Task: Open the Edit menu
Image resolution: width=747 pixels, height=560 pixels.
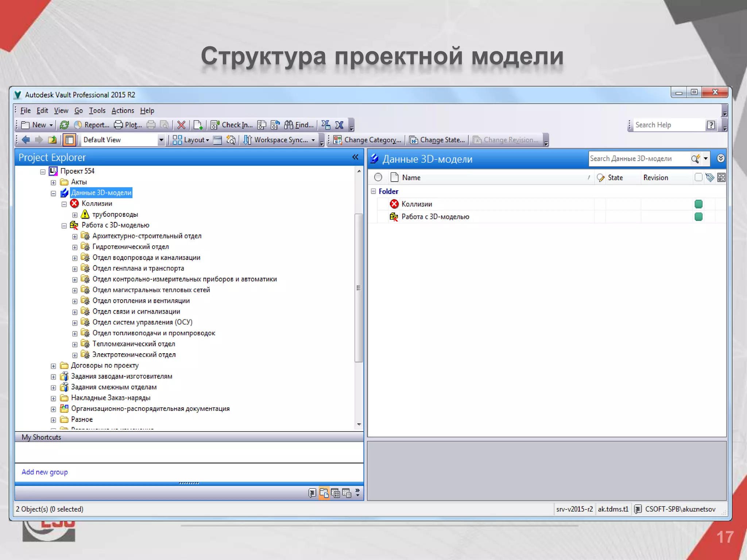Action: [42, 110]
